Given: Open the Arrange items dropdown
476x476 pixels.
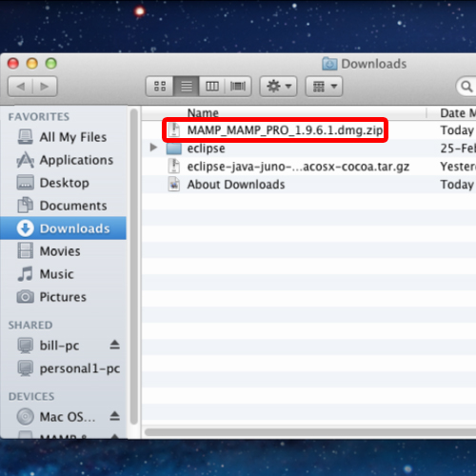Looking at the screenshot, I should coord(324,86).
